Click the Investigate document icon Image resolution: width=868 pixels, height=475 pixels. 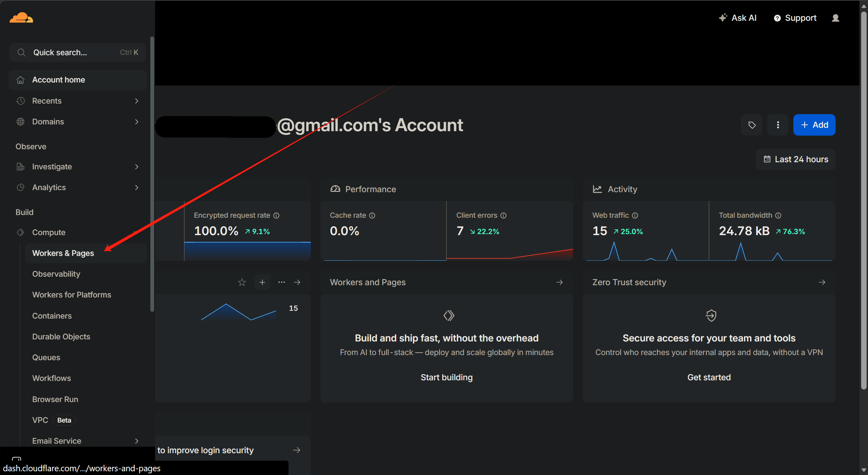20,167
